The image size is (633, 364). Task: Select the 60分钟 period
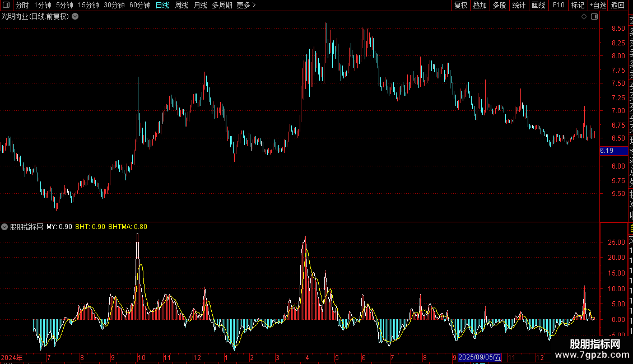pyautogui.click(x=140, y=5)
